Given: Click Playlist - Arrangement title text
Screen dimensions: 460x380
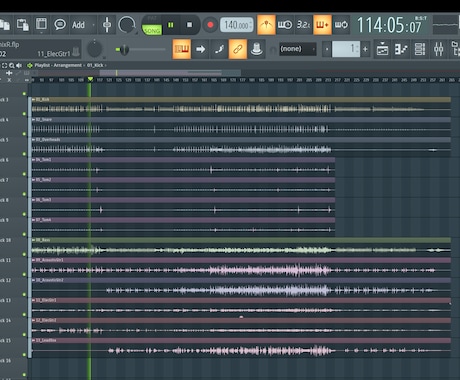Looking at the screenshot, I should 58,65.
